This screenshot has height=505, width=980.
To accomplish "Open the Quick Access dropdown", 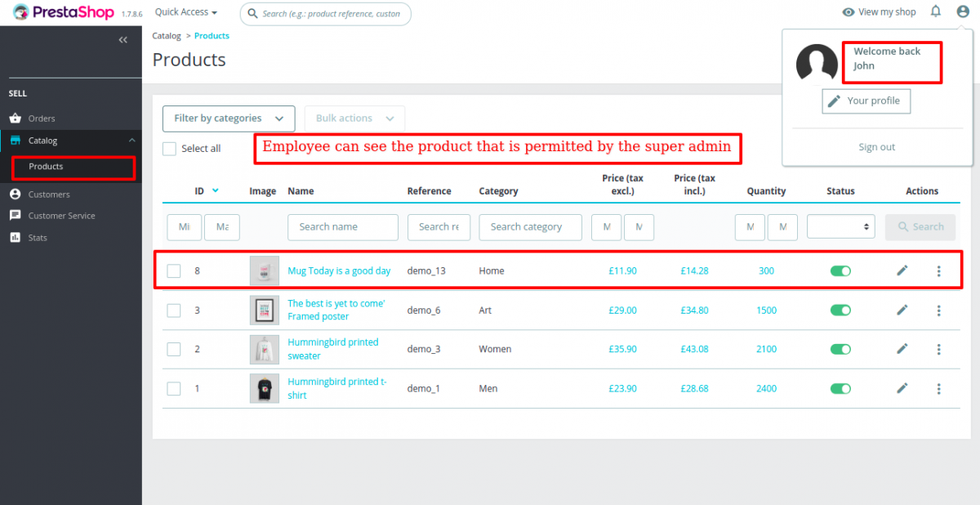I will point(186,12).
